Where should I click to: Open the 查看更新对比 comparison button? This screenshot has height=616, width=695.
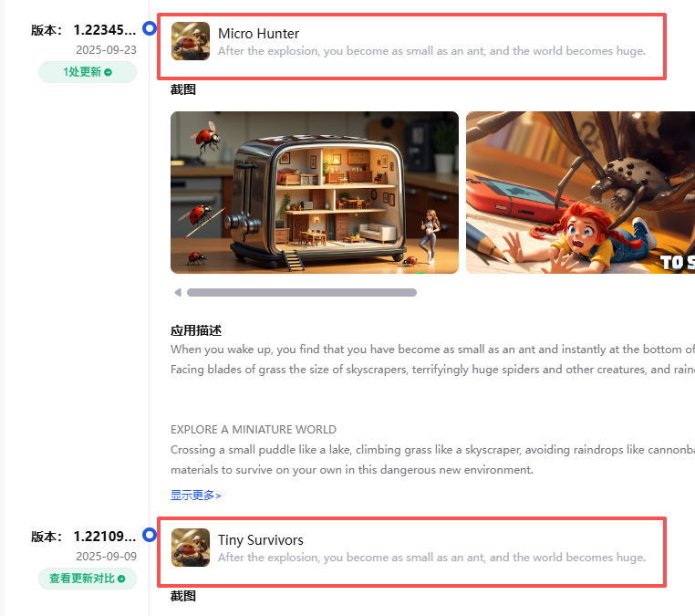[x=88, y=579]
